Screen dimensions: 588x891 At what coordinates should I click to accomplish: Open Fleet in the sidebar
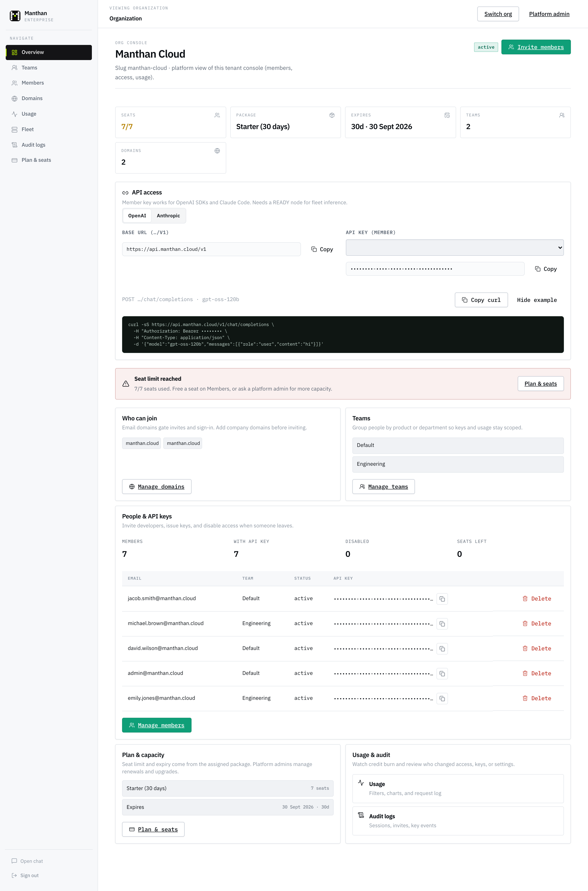[49, 130]
